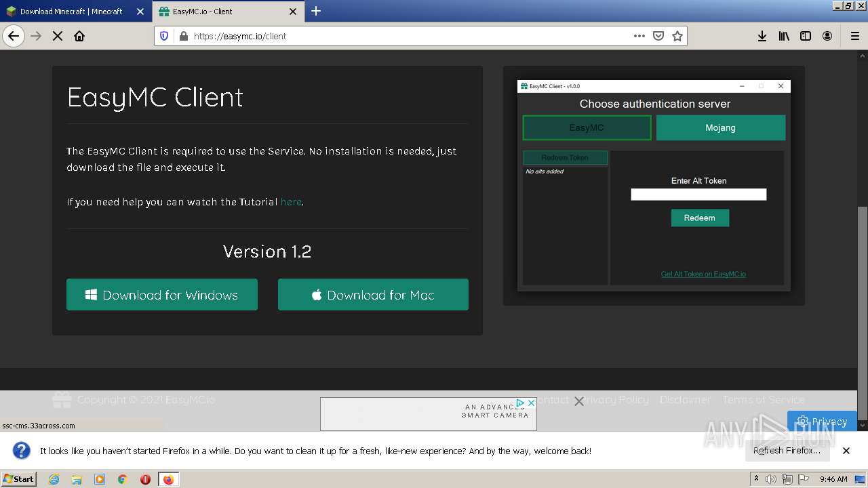This screenshot has width=868, height=488.
Task: Download the client for Windows
Action: tap(162, 295)
